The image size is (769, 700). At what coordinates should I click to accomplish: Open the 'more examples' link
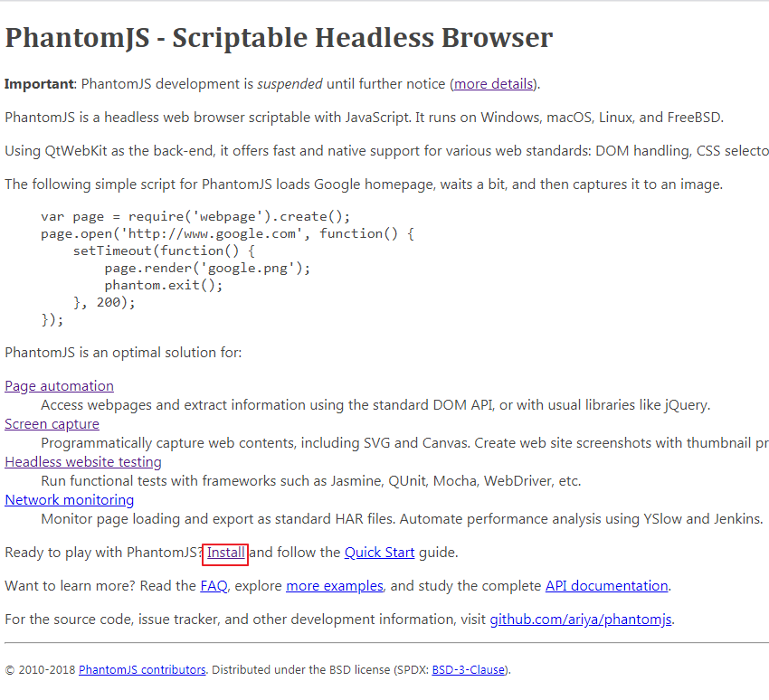(335, 586)
